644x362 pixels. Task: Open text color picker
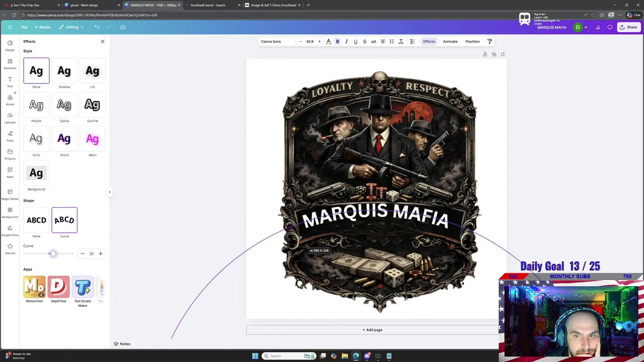(x=329, y=41)
